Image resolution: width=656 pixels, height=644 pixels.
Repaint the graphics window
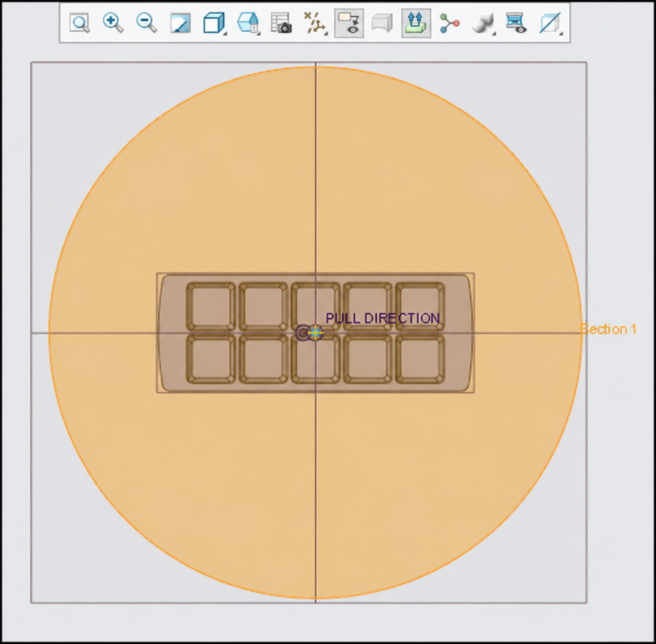click(181, 23)
